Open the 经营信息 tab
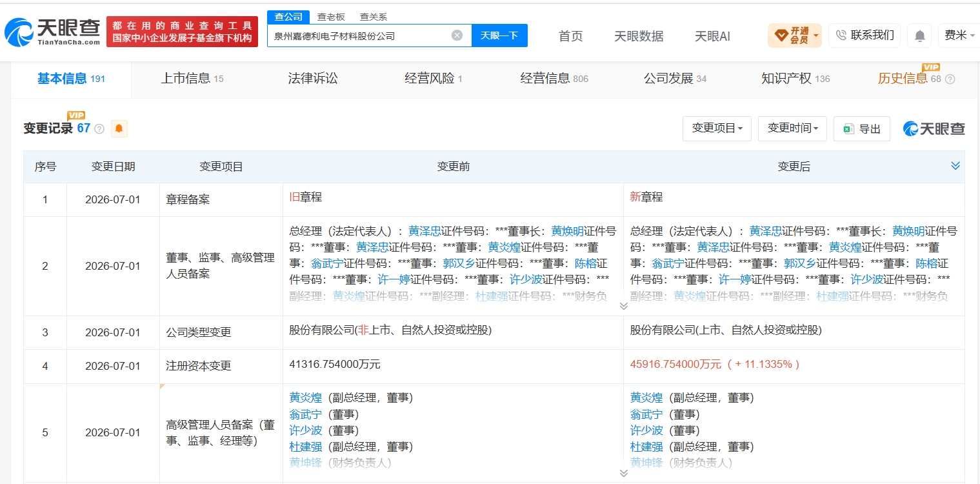Image resolution: width=980 pixels, height=484 pixels. pos(554,79)
